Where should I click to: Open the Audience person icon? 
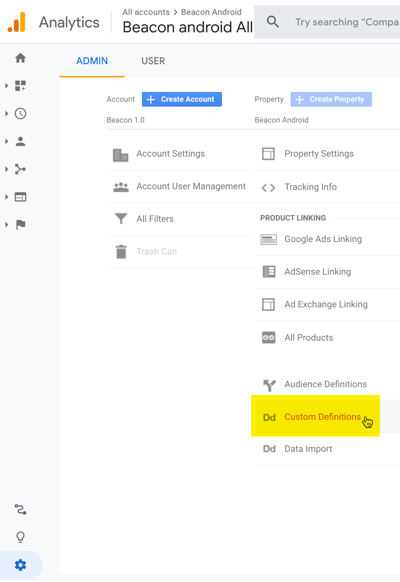(x=20, y=141)
